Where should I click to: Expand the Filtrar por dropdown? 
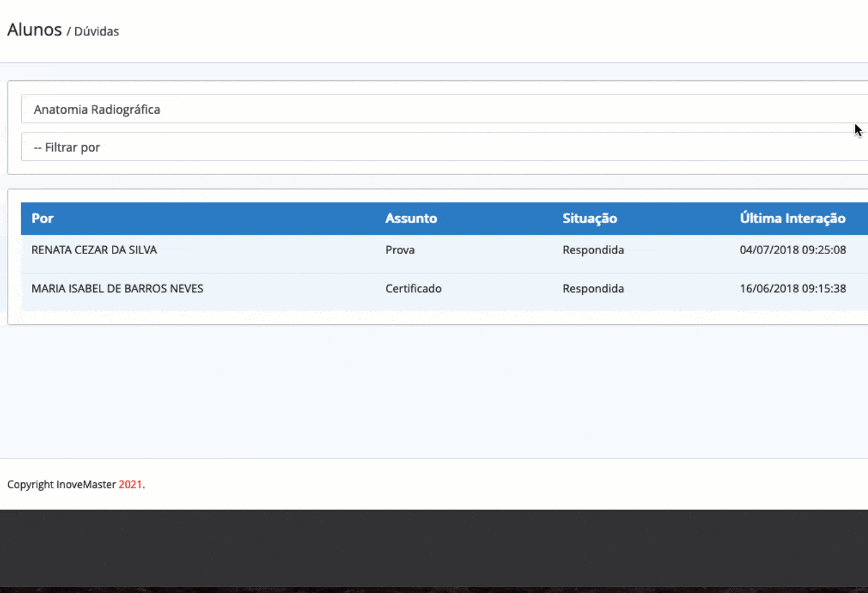444,147
